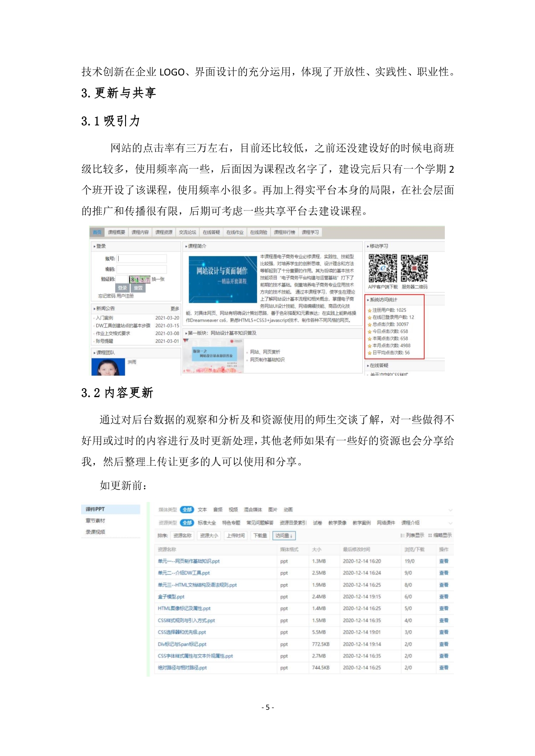The image size is (535, 756).
Task: Collapse the 移动学习 panel header
Action: [x=405, y=246]
